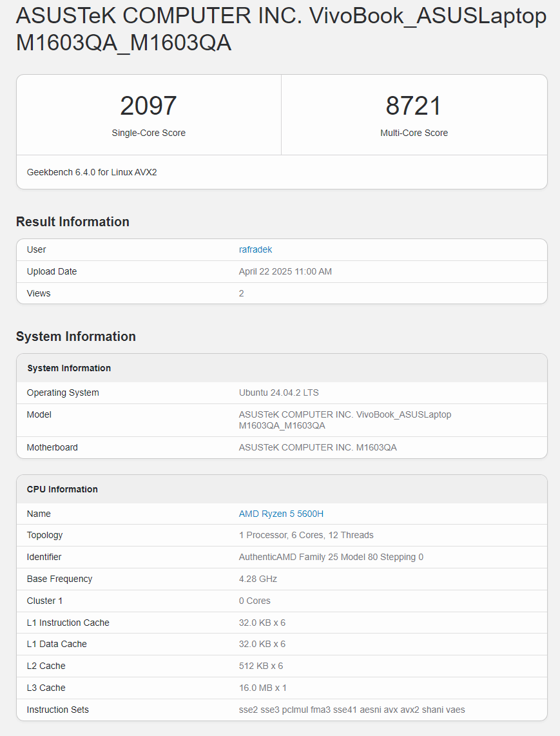The width and height of the screenshot is (560, 736).
Task: Click the System Information section heading
Action: (x=76, y=336)
